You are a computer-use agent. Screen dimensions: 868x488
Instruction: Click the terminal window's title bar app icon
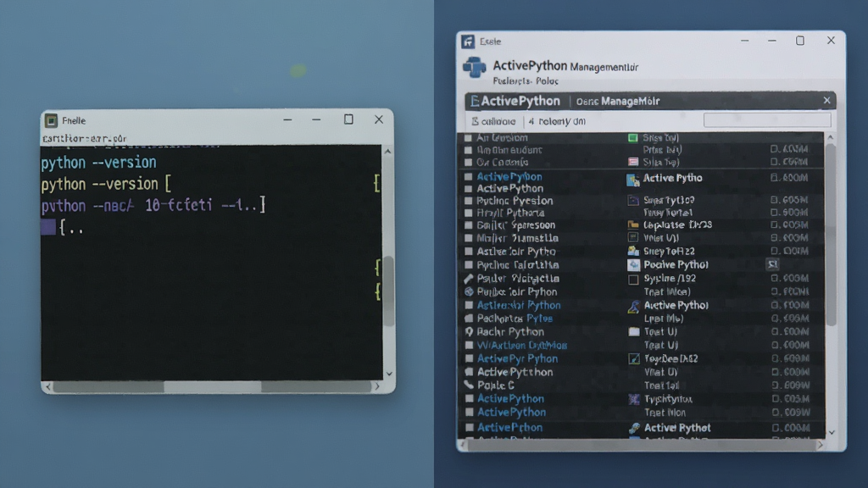tap(51, 120)
